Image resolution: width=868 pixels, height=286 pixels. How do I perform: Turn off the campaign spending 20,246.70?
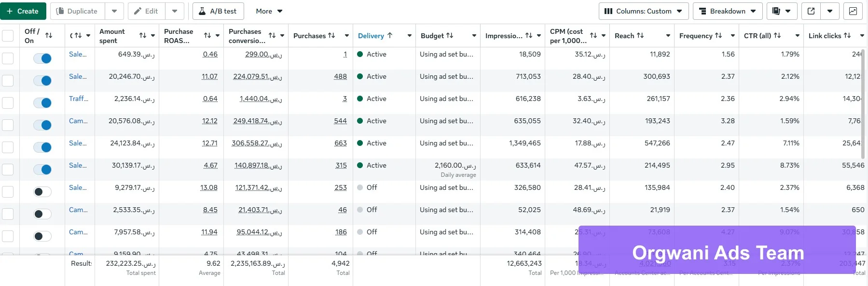pos(42,81)
